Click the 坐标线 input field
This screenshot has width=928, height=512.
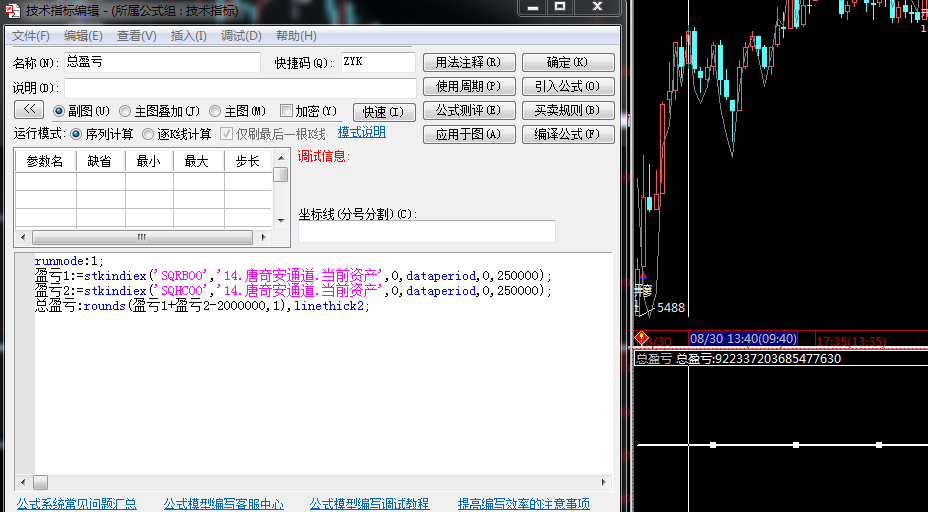tap(427, 231)
